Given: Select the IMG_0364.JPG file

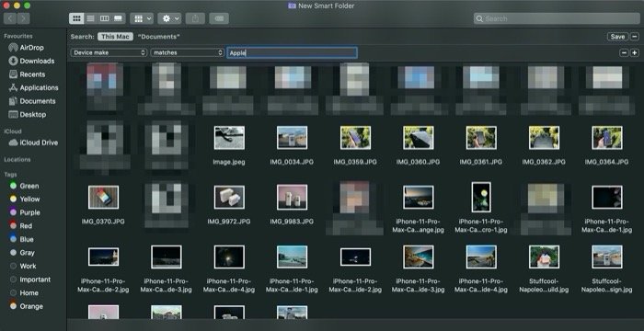Looking at the screenshot, I should pos(606,138).
